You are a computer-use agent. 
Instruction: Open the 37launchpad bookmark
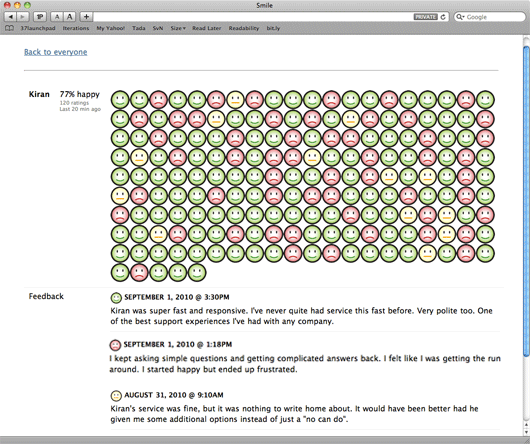[x=38, y=28]
